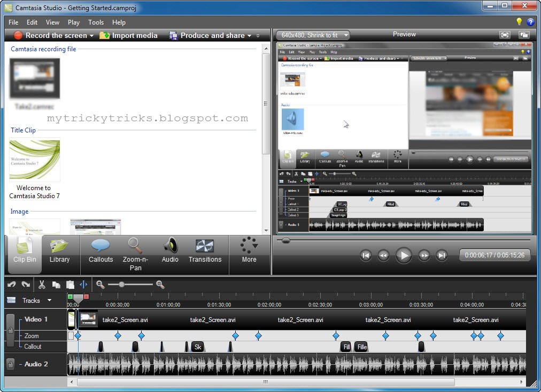Open the Edit menu
Screen dimensions: 541x392
(32, 22)
